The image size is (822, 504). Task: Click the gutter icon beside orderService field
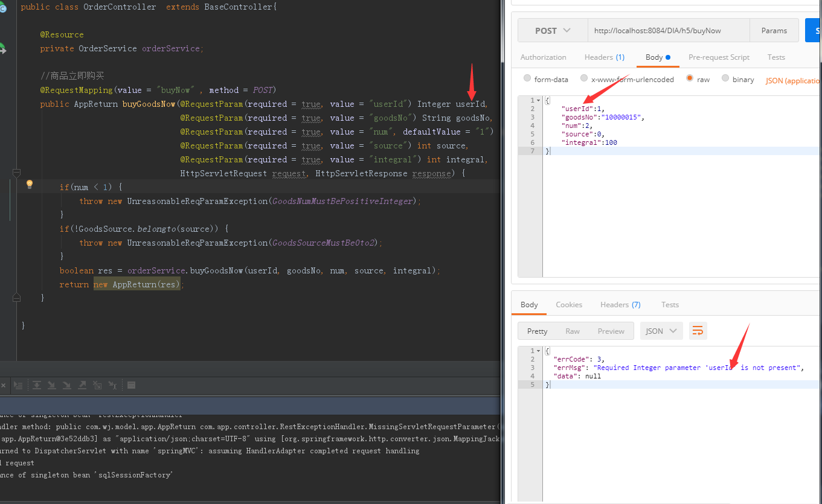(x=2, y=48)
